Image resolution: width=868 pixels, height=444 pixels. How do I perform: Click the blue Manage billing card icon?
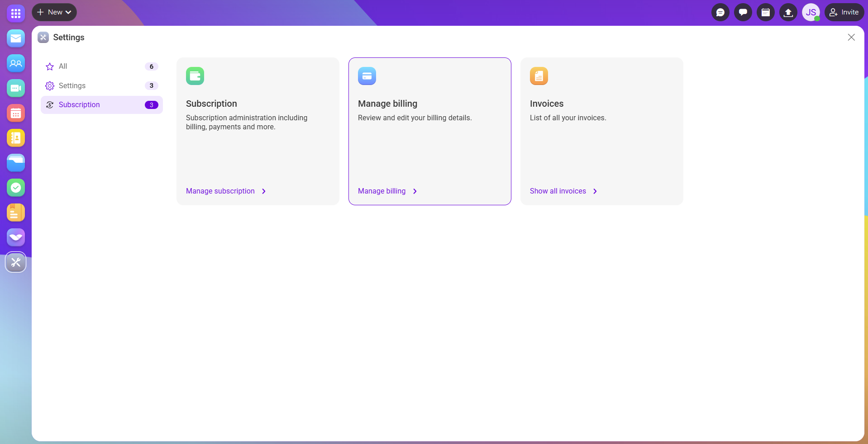point(367,76)
